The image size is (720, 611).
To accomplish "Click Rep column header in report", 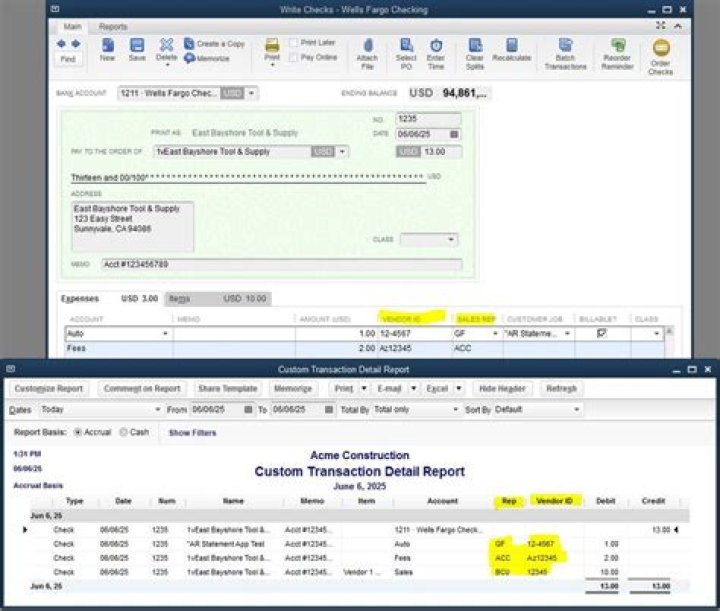I will click(509, 501).
